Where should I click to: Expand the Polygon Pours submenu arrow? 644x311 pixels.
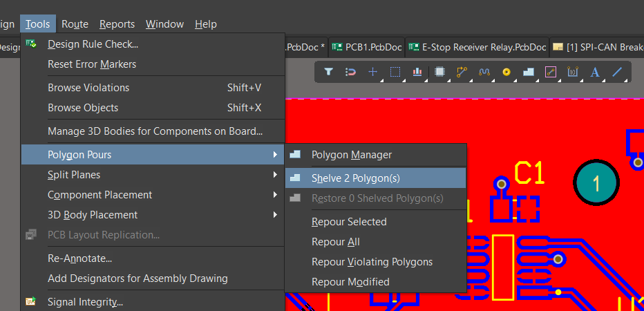tap(275, 155)
